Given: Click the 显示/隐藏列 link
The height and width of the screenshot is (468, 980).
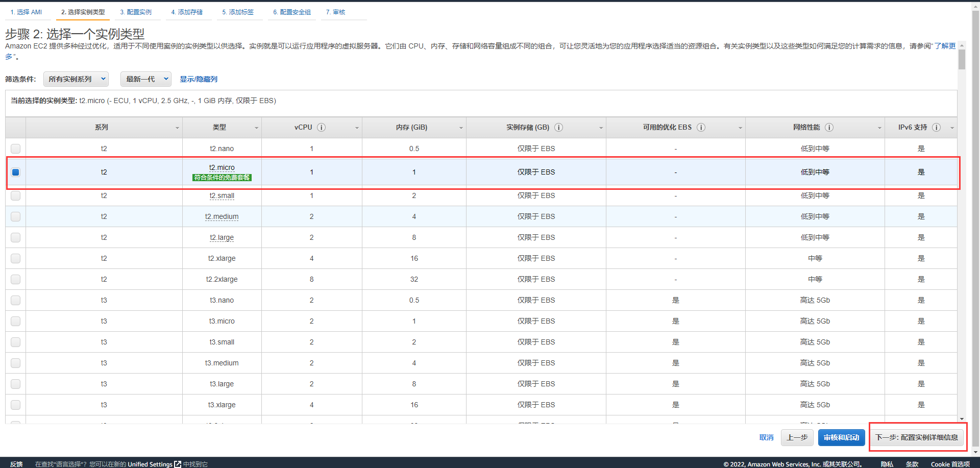Looking at the screenshot, I should point(199,79).
